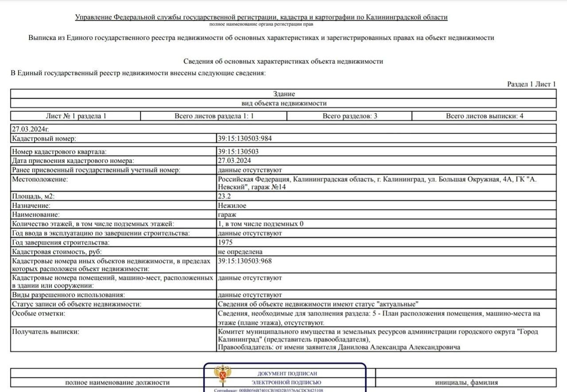Image resolution: width=567 pixels, height=392 pixels.
Task: Click the label 'Местоположение:'
Action: (40, 180)
